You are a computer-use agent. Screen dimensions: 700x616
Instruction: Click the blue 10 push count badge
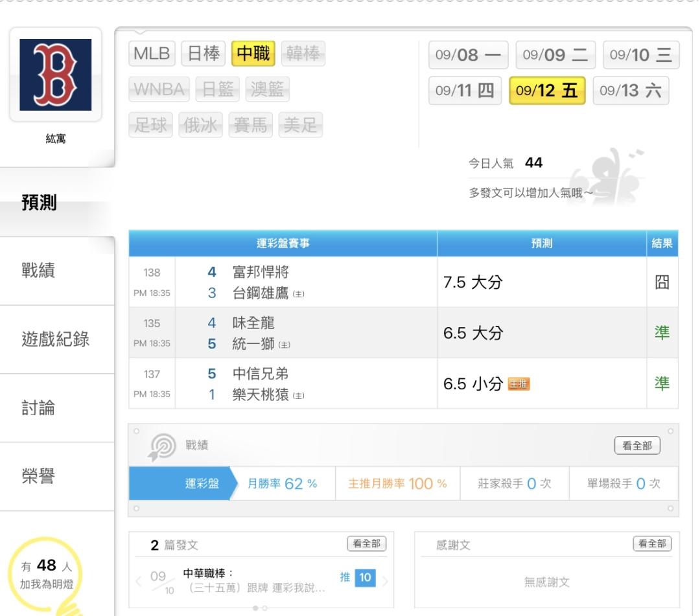(365, 578)
